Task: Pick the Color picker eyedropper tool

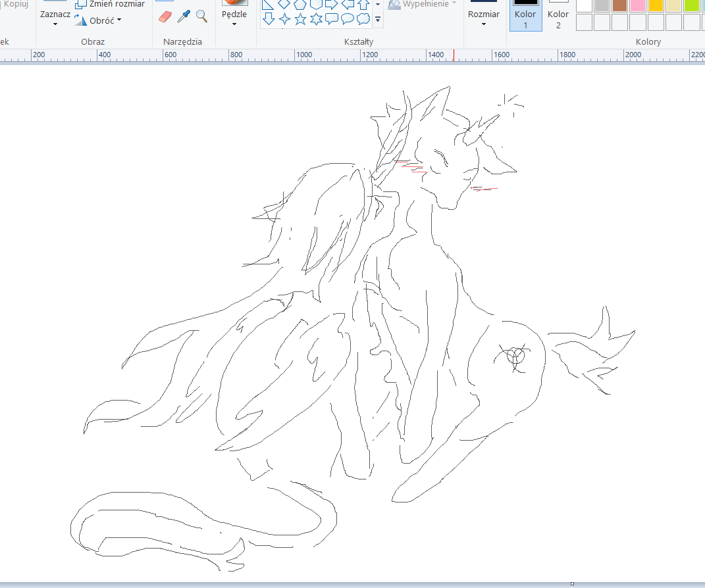Action: coord(184,16)
